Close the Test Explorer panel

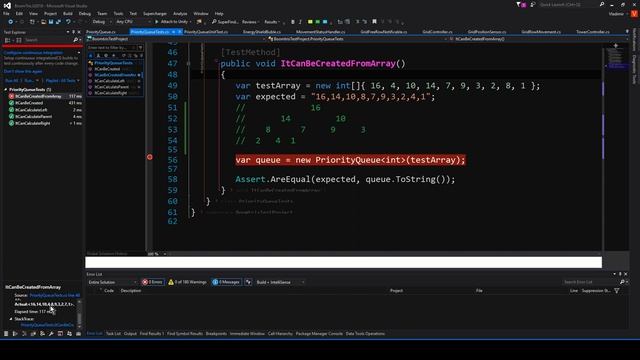[79, 32]
